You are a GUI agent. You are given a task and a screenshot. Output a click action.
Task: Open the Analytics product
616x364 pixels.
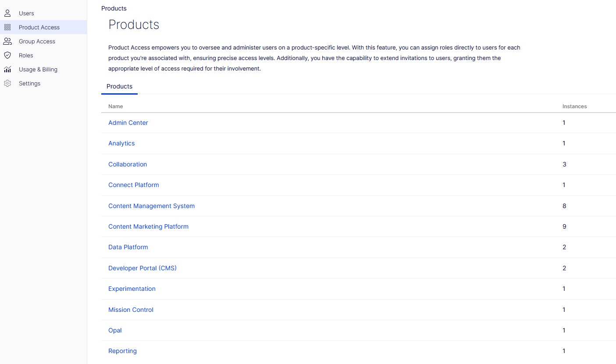(121, 143)
